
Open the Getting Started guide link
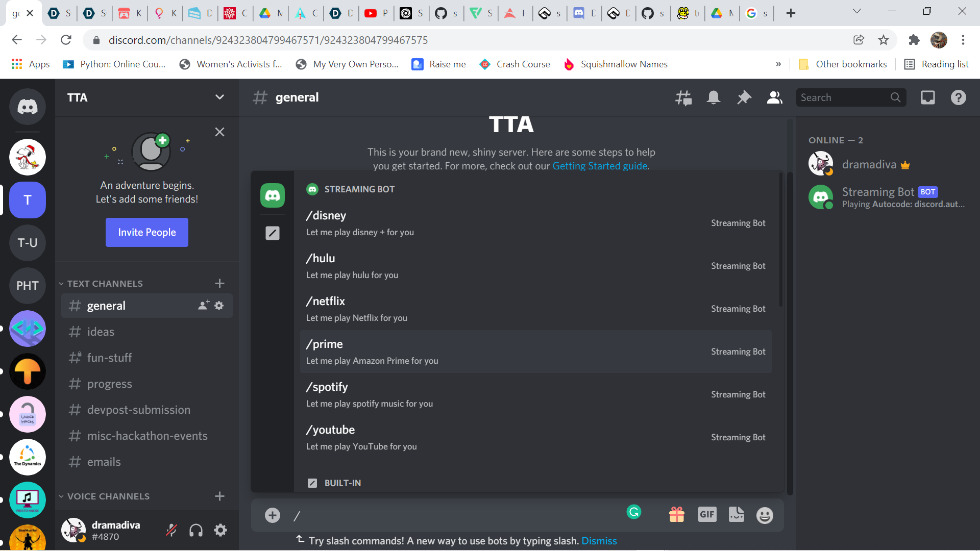[600, 166]
